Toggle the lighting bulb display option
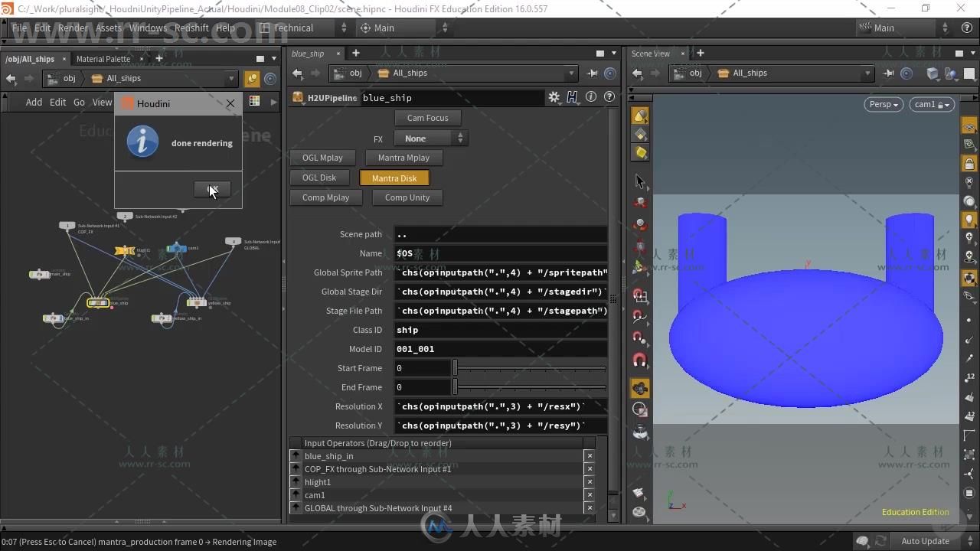The width and height of the screenshot is (980, 551). click(x=969, y=220)
